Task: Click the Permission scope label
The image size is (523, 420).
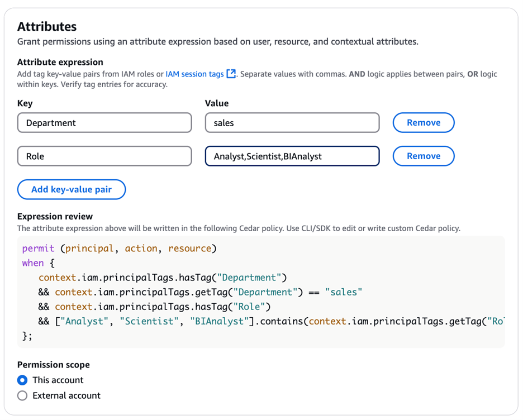Action: (54, 365)
